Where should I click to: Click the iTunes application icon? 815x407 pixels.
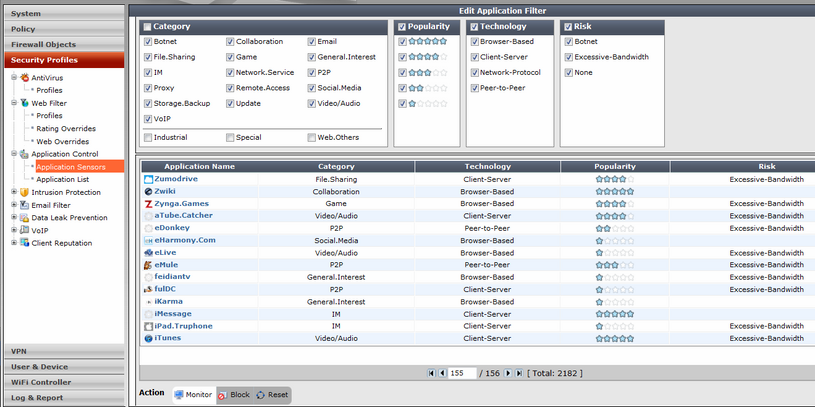[149, 338]
